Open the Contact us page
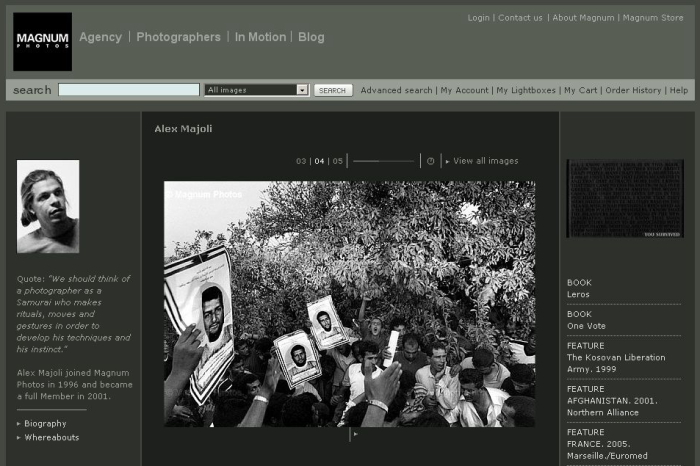Viewport: 700px width, 466px height. tap(521, 18)
